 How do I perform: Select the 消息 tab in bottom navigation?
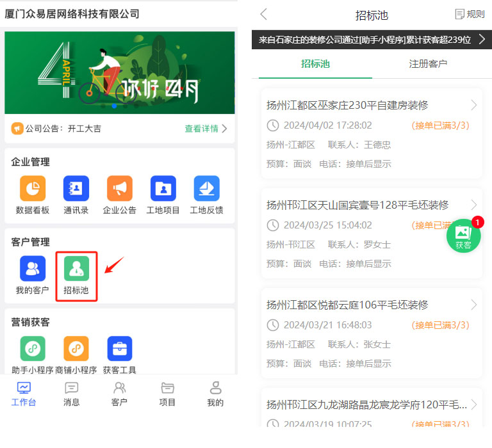[72, 394]
